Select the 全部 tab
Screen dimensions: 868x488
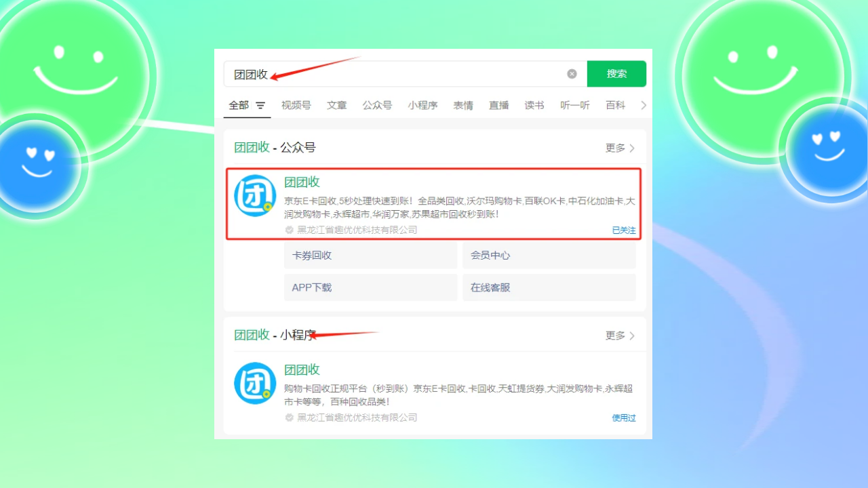(239, 105)
